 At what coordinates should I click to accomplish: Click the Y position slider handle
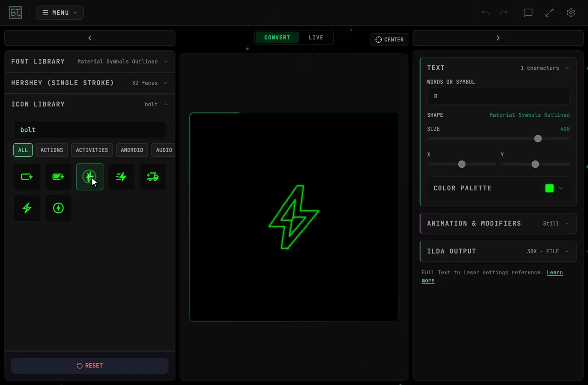coord(535,164)
